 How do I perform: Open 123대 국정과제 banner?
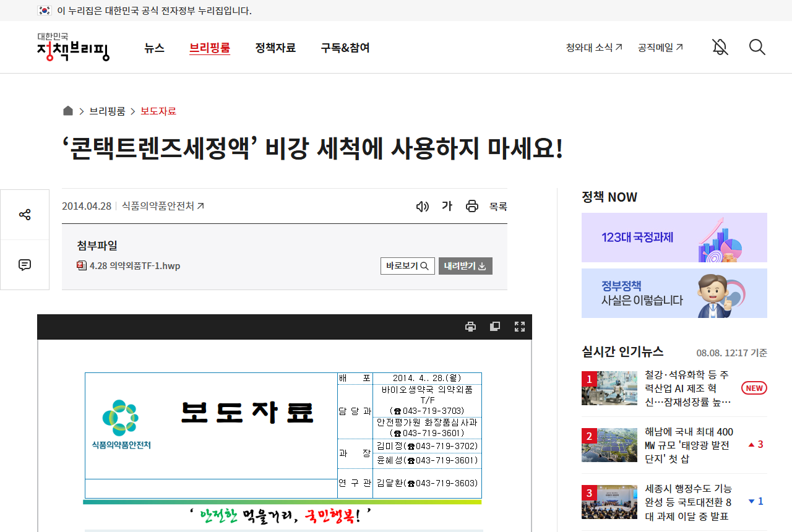674,238
